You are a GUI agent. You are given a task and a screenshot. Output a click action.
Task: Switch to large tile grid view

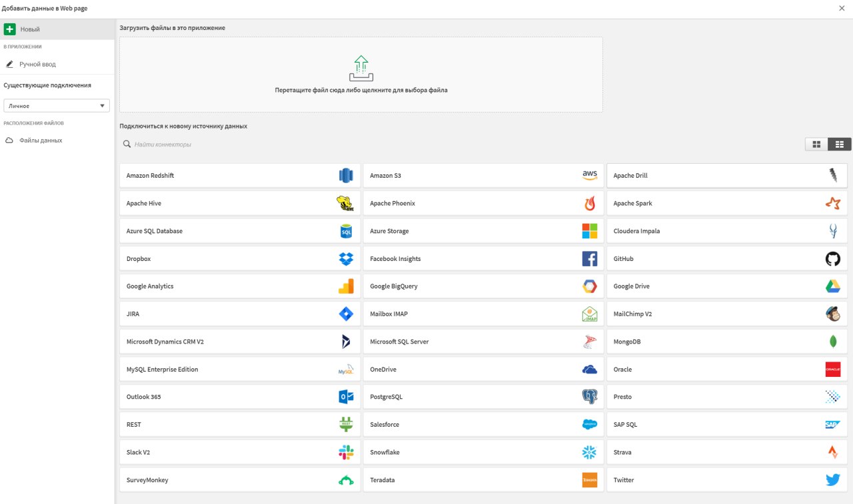tap(816, 144)
